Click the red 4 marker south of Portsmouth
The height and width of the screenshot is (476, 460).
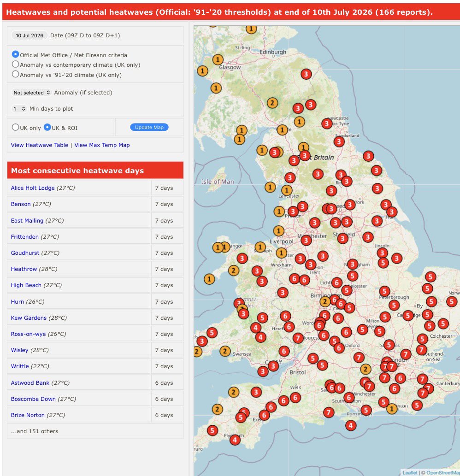[351, 425]
